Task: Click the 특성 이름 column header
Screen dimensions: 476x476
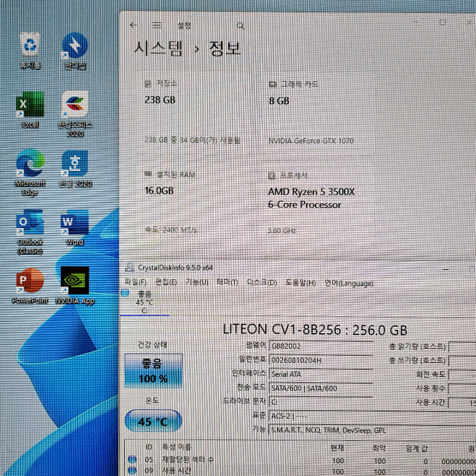Action: tap(176, 447)
